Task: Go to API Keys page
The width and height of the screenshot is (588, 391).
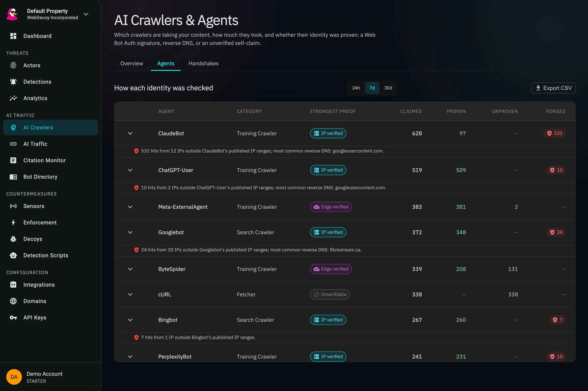Action: tap(51, 317)
